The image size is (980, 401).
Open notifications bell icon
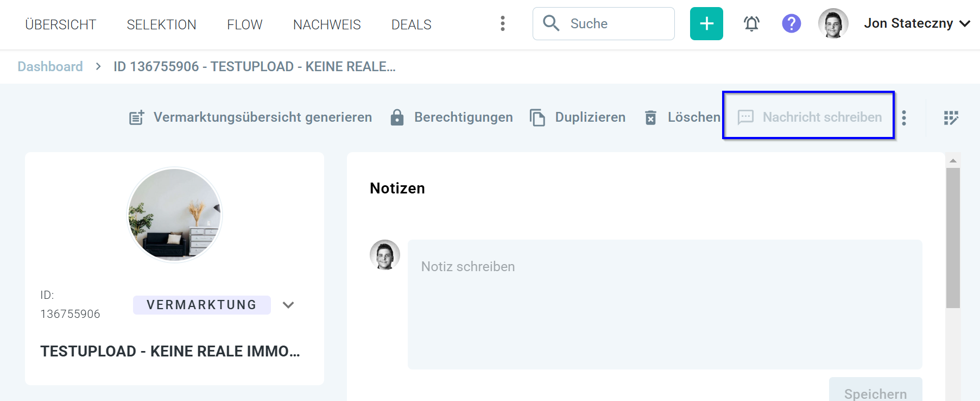(751, 23)
